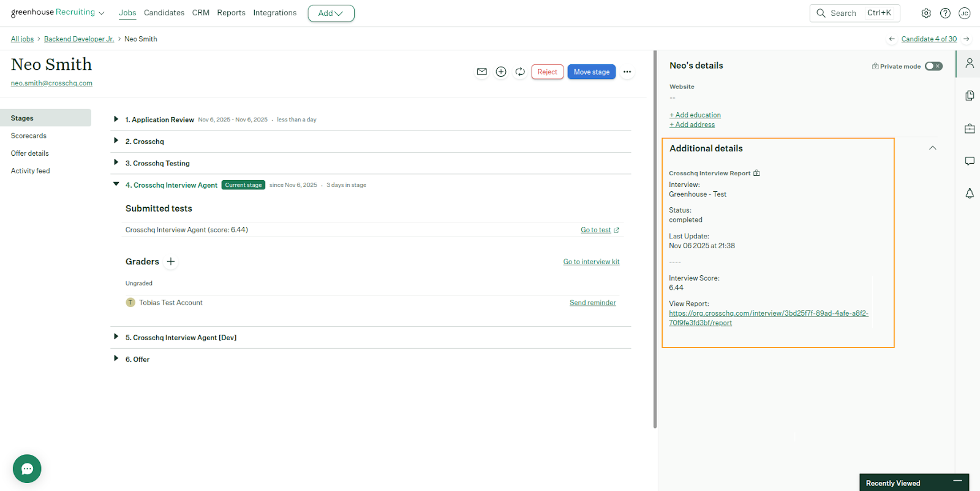Viewport: 980px width, 491px height.
Task: Click the Move stage button
Action: 591,72
